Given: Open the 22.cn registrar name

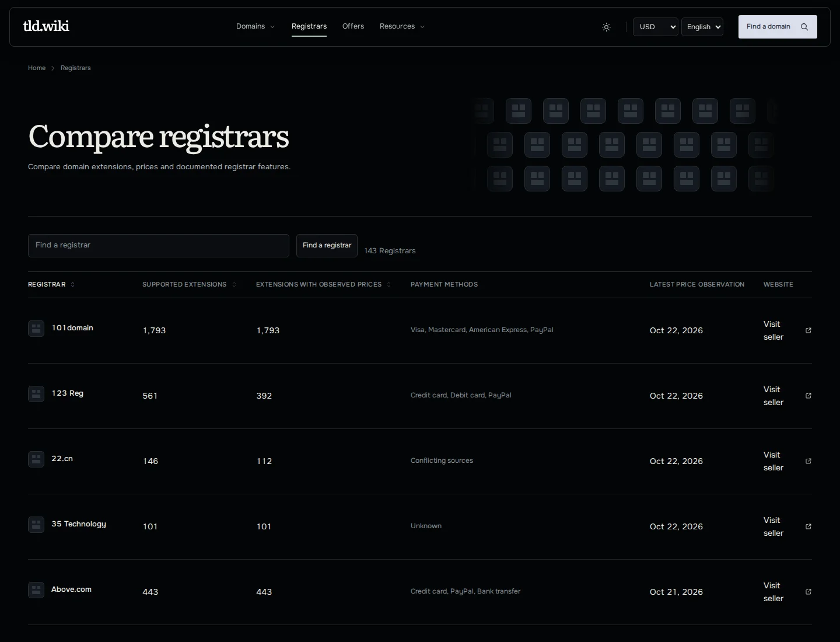Looking at the screenshot, I should click(x=62, y=459).
